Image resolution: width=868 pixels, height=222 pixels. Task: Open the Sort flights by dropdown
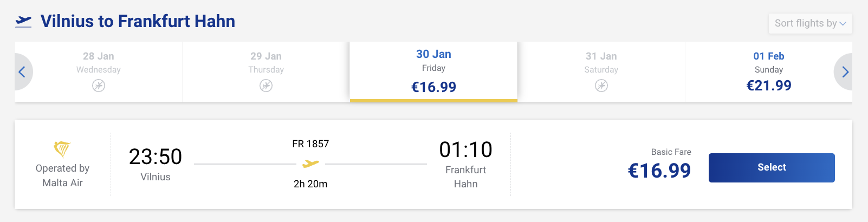(810, 23)
